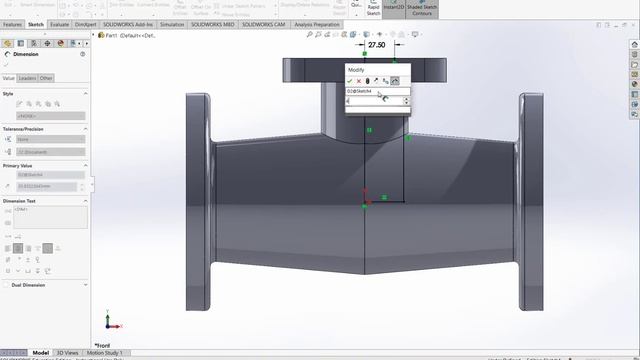Open the ConfigurationManager tab icon

pyautogui.click(x=34, y=43)
